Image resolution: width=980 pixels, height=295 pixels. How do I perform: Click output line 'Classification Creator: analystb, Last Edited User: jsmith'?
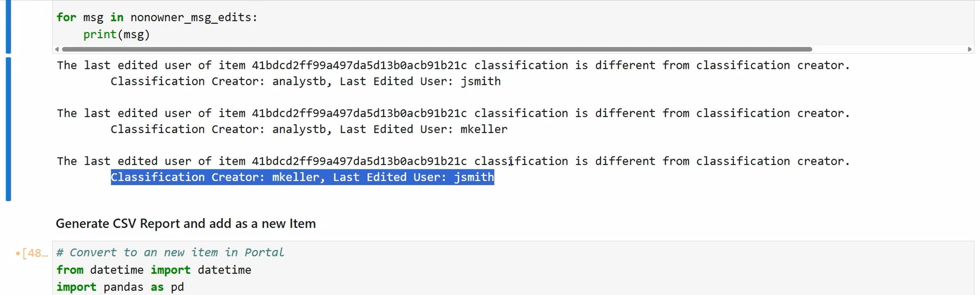[x=305, y=81]
